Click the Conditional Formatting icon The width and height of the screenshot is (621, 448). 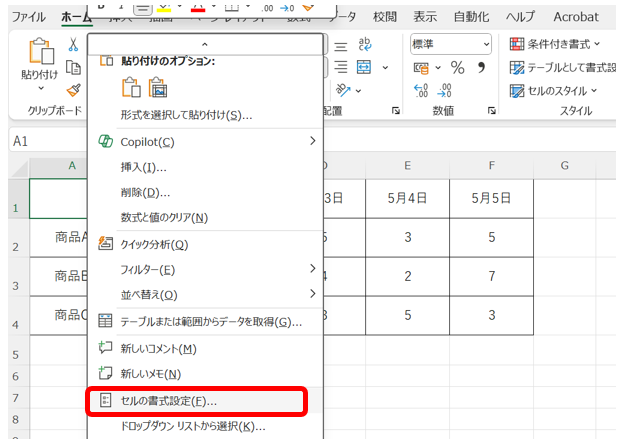point(517,44)
